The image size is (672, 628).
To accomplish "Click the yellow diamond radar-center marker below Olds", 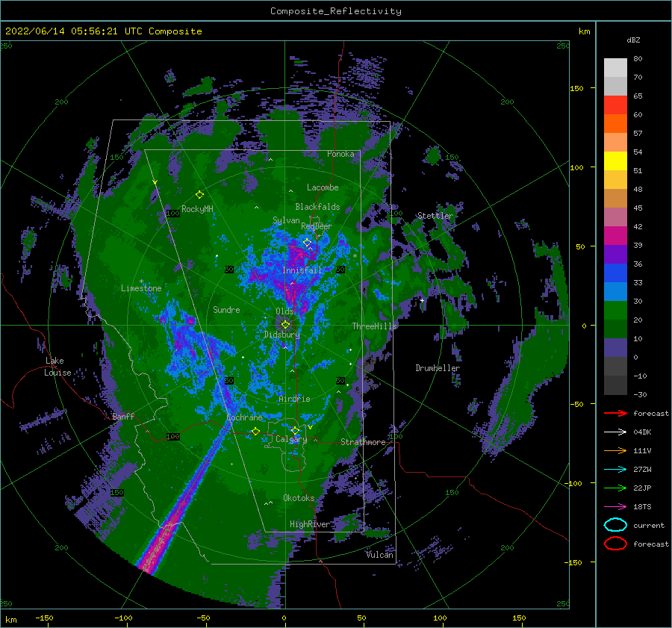I will [x=285, y=325].
